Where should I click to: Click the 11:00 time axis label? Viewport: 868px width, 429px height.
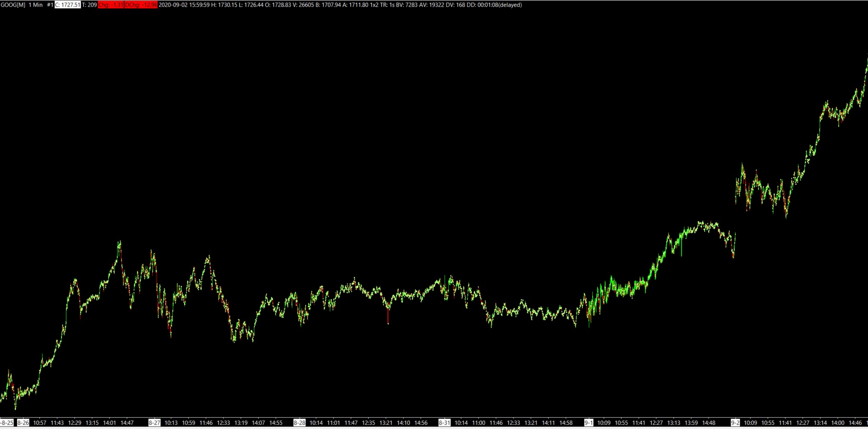(x=478, y=423)
